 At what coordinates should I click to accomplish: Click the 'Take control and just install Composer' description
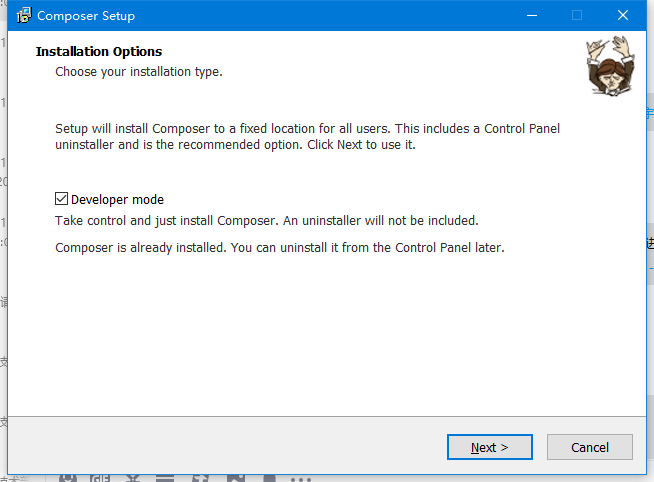(x=267, y=221)
